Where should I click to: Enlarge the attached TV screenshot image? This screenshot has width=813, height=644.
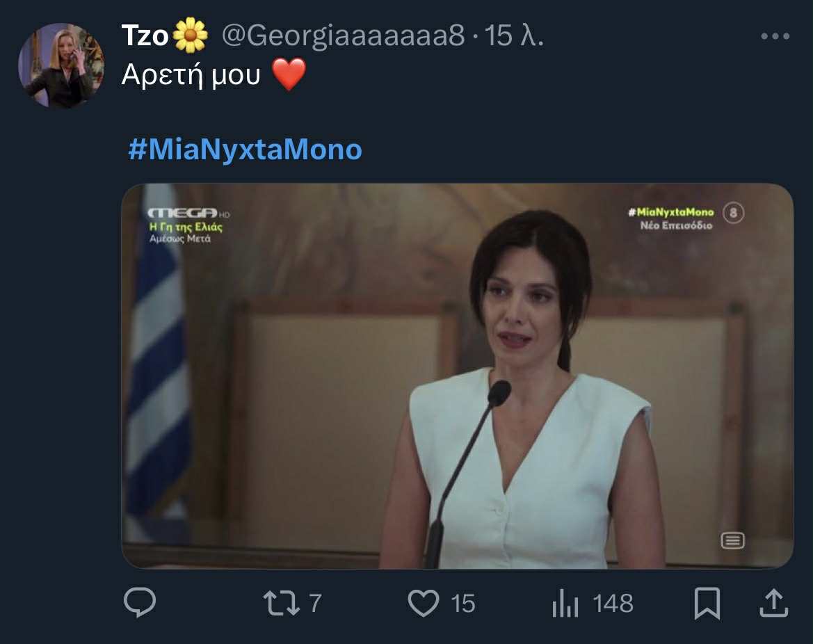457,376
